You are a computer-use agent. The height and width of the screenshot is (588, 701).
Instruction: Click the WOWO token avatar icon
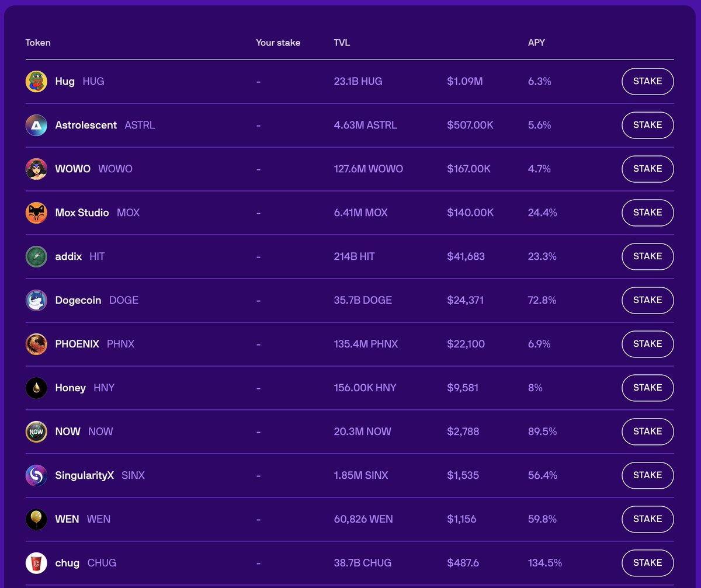[x=36, y=169]
